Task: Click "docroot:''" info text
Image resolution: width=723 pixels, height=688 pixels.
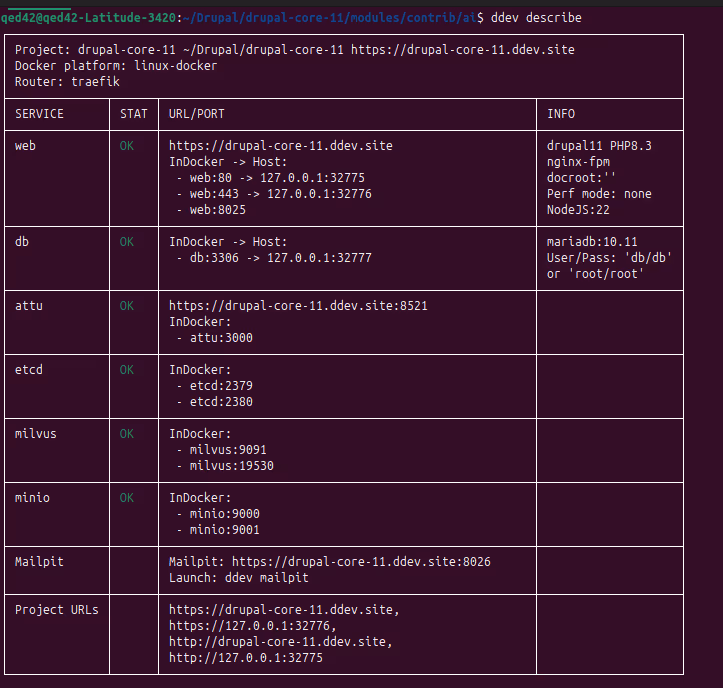Action: [x=581, y=178]
